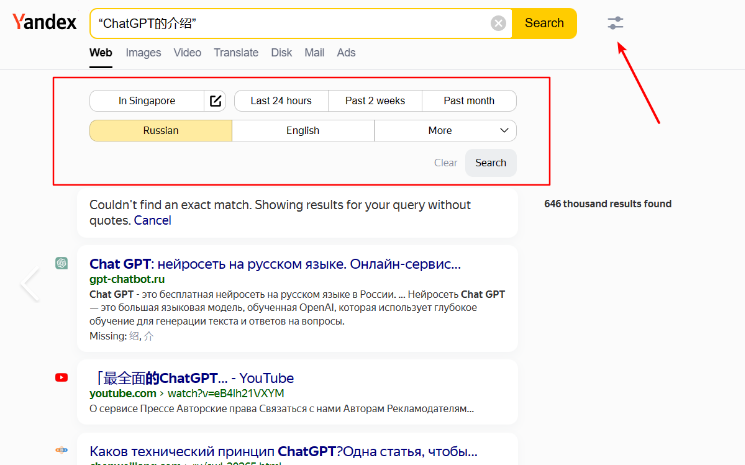This screenshot has height=465, width=745.
Task: Select the Last 24 hours filter
Action: (x=281, y=101)
